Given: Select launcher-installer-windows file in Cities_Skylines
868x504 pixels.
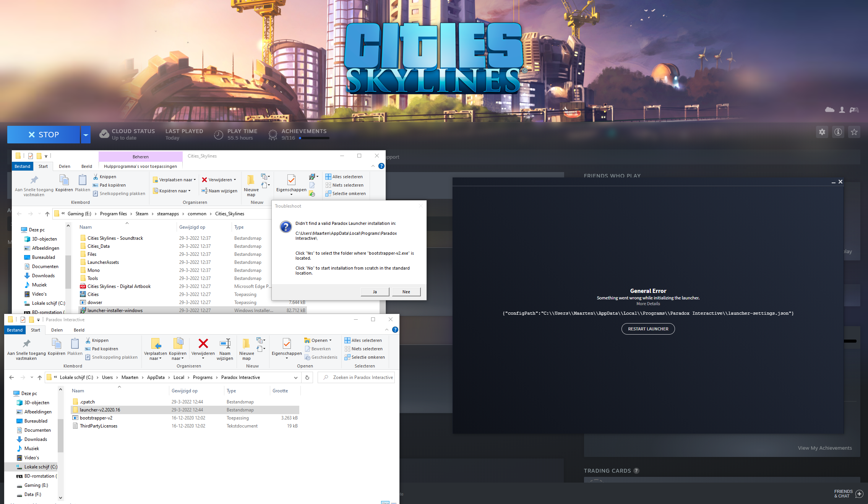Looking at the screenshot, I should (193, 310).
